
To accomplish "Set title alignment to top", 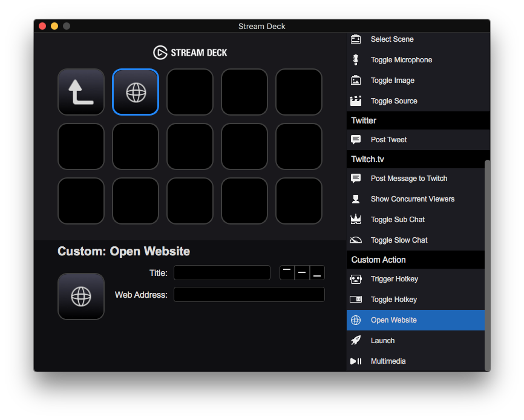I will click(287, 273).
